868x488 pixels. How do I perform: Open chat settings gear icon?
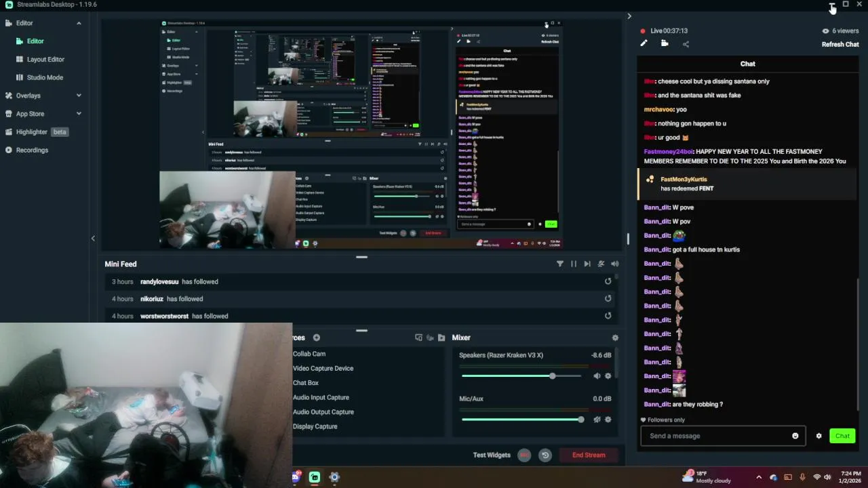818,436
